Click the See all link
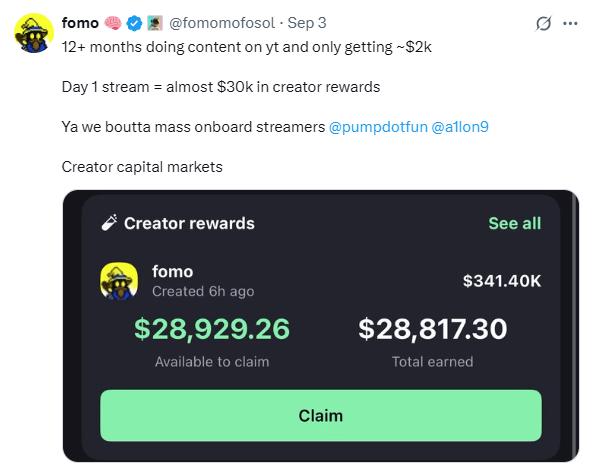The width and height of the screenshot is (594, 467). (515, 223)
